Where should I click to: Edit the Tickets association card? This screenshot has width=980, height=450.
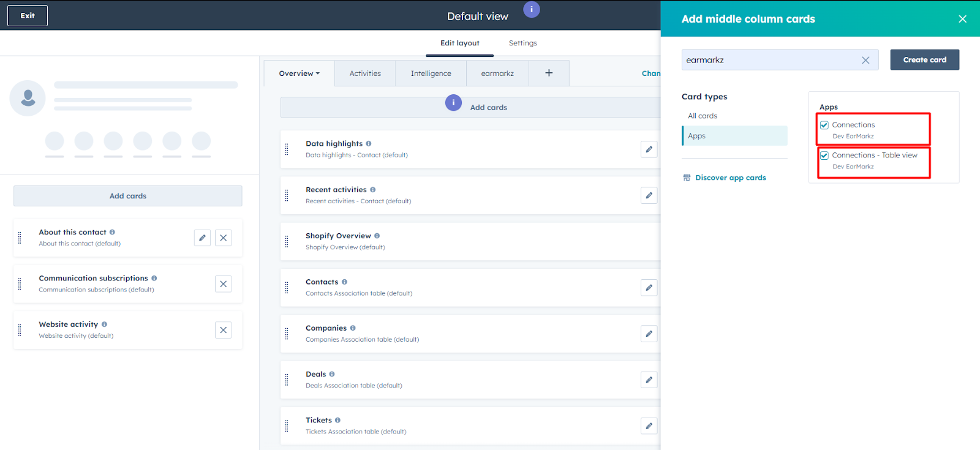click(649, 426)
